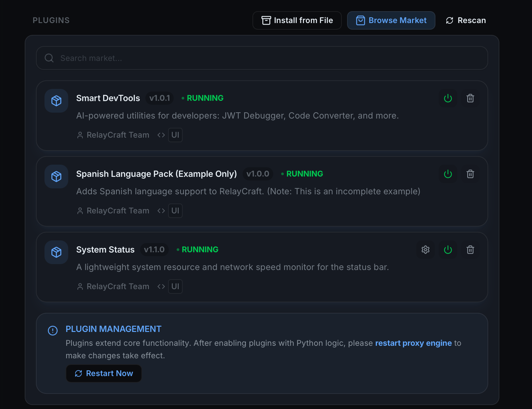Screen dimensions: 532x409
Task: Click the UI badge on the System Status card
Action: 175,286
